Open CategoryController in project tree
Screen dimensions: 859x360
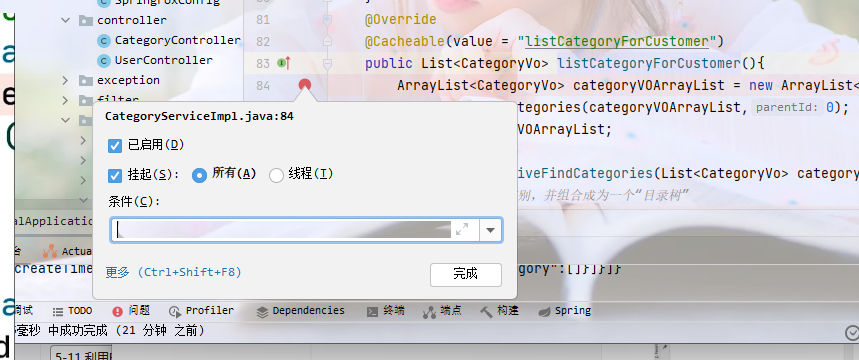177,41
